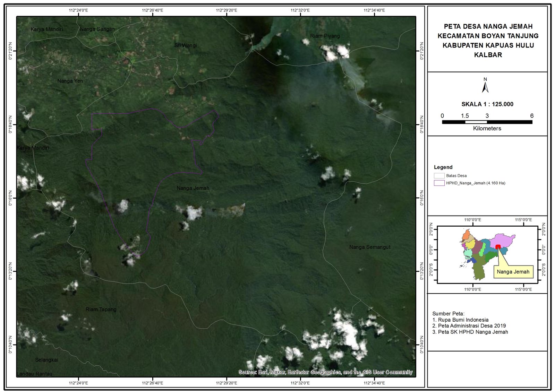Image resolution: width=555 pixels, height=392 pixels.
Task: Click the yellow Nanga Jemah callout label
Action: [x=513, y=272]
